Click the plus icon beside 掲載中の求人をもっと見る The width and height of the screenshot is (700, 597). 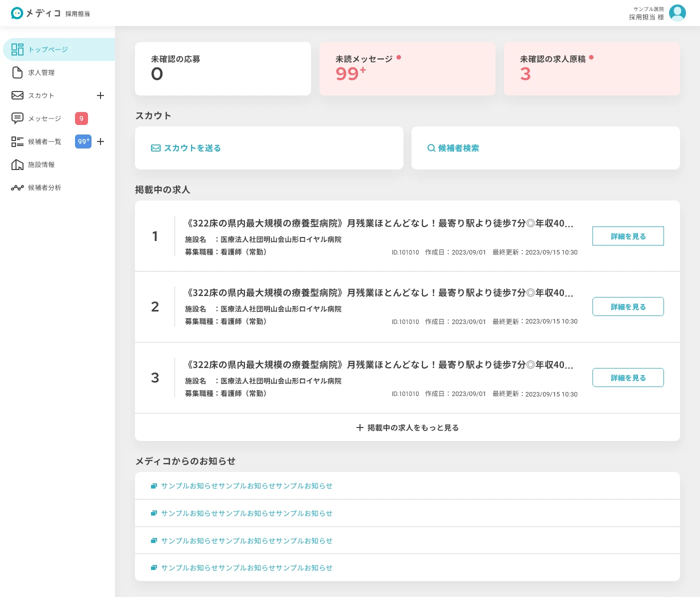point(359,427)
